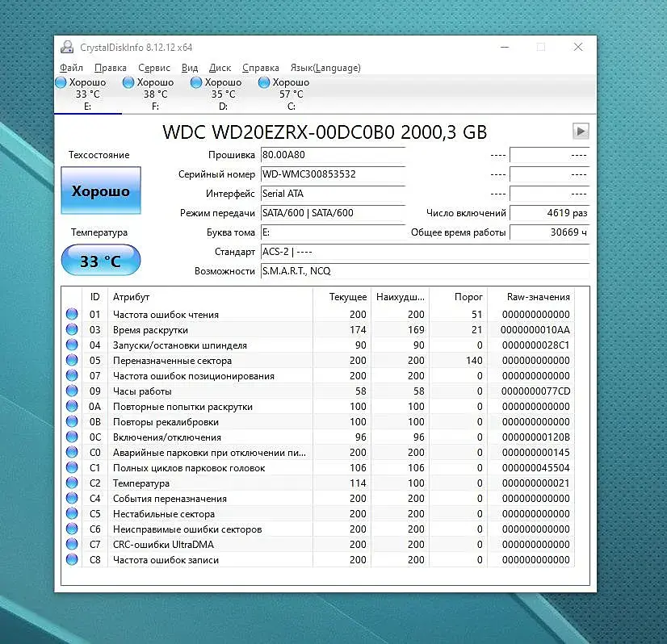Screen dimensions: 667x644
Task: Open the Диск menu
Action: tap(220, 68)
